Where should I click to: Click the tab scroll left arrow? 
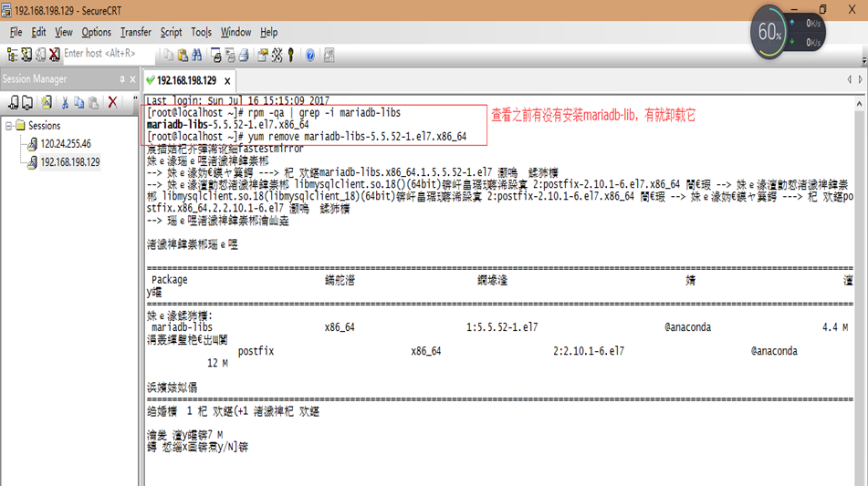pyautogui.click(x=849, y=79)
